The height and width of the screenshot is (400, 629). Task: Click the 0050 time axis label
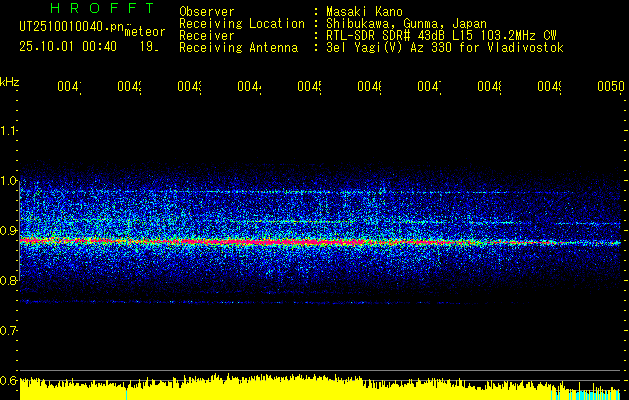(x=611, y=86)
